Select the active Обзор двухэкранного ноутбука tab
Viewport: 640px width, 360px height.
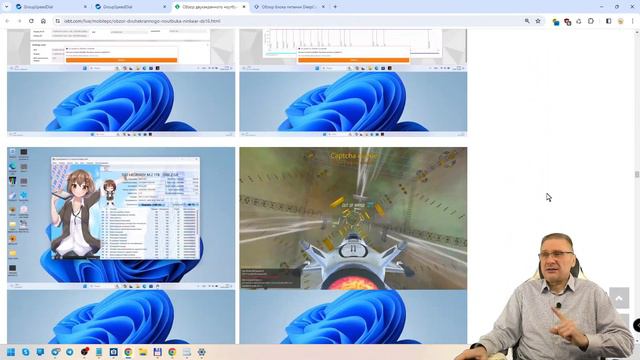pos(210,7)
